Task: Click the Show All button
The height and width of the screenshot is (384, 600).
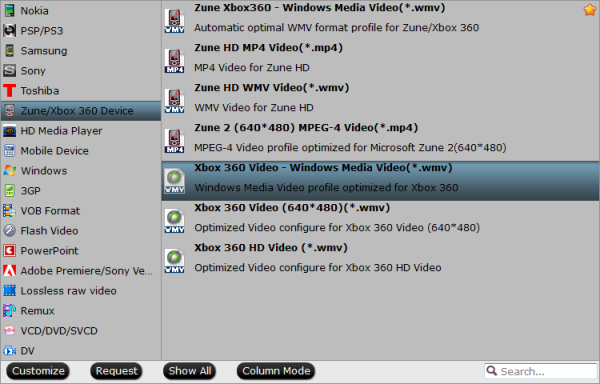Action: tap(190, 371)
